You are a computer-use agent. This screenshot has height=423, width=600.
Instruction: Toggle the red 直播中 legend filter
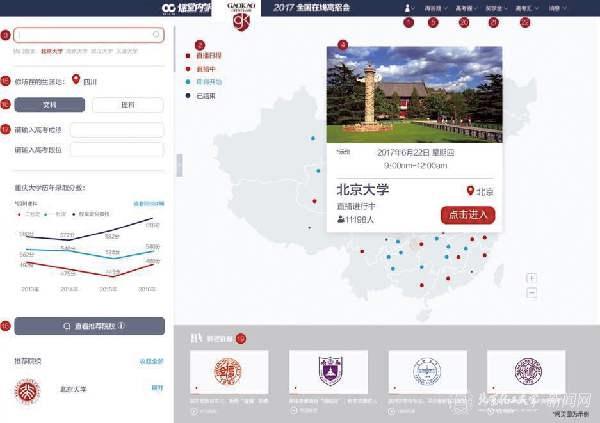[201, 69]
